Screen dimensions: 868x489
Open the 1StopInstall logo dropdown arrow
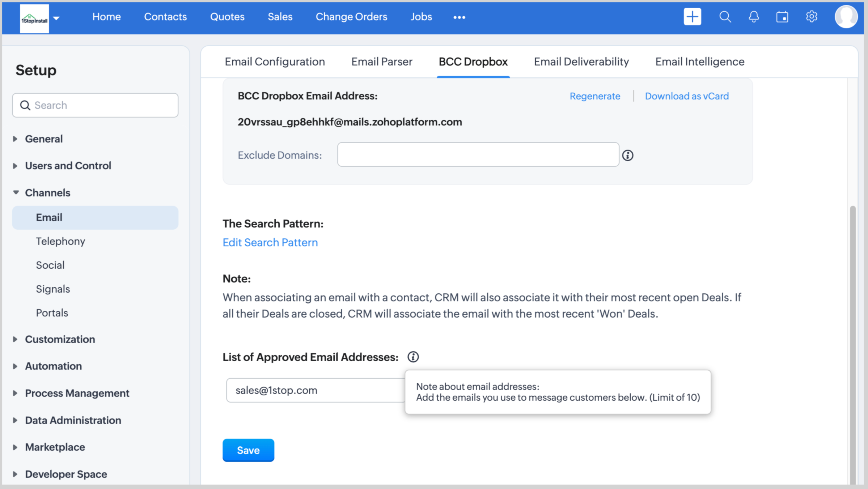pyautogui.click(x=56, y=18)
